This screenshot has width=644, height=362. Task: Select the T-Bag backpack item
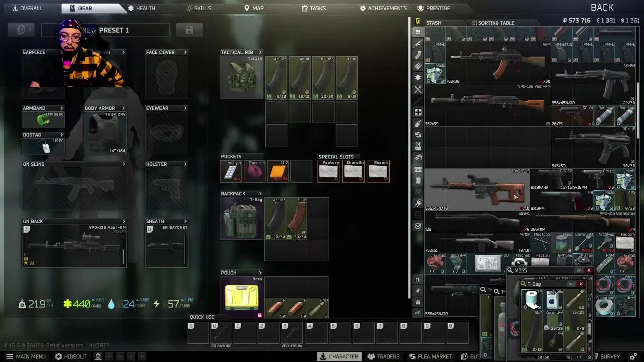tap(242, 218)
